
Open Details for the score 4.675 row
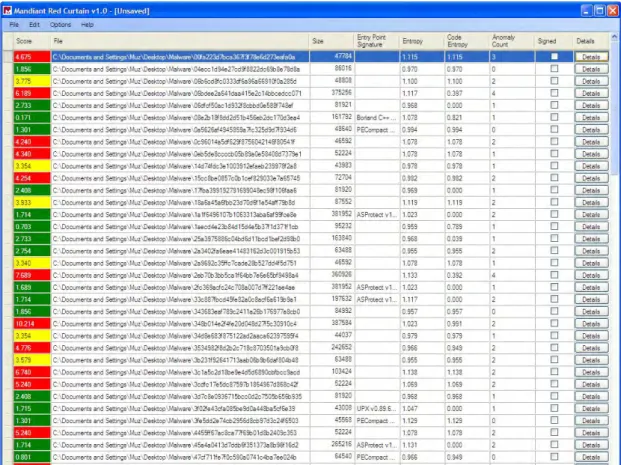[591, 57]
